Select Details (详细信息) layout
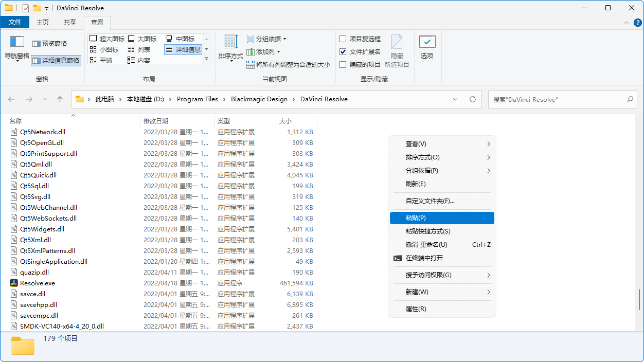This screenshot has height=362, width=644. (x=183, y=49)
